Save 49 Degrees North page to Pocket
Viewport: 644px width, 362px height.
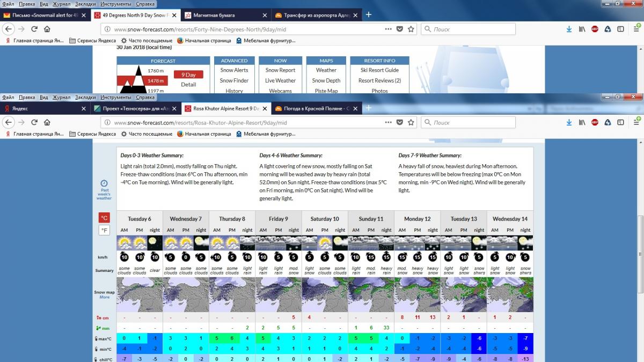399,29
